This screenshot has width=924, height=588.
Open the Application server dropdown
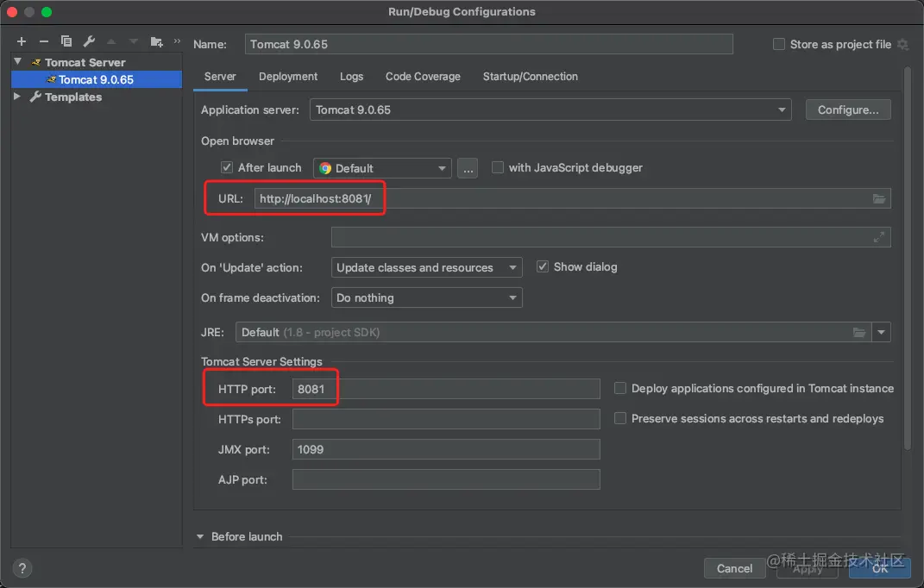550,109
